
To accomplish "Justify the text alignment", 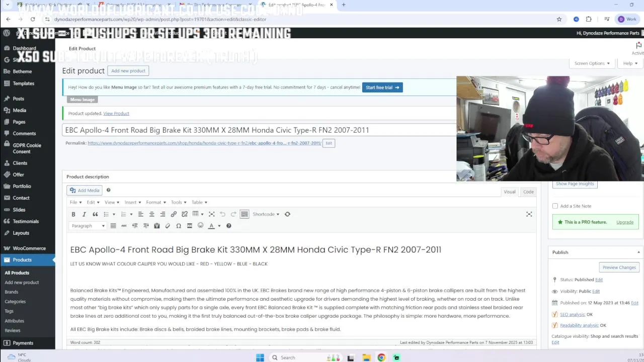I will tap(113, 226).
